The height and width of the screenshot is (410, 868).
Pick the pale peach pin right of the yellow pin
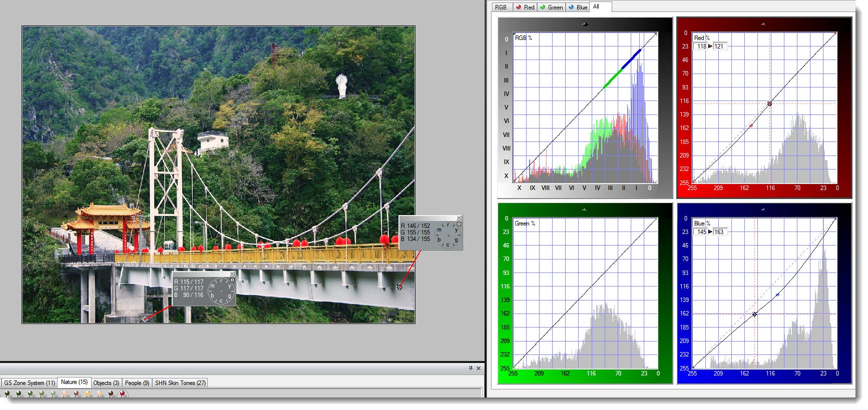click(99, 393)
